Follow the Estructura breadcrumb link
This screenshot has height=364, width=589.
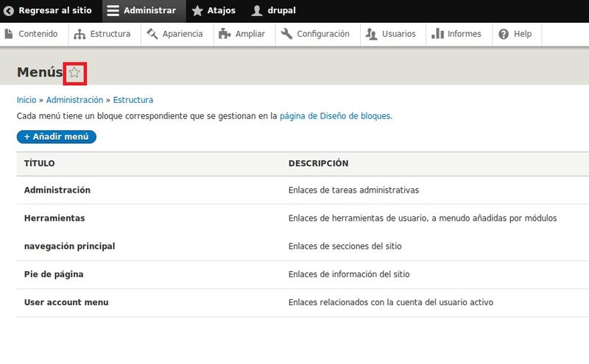point(133,100)
